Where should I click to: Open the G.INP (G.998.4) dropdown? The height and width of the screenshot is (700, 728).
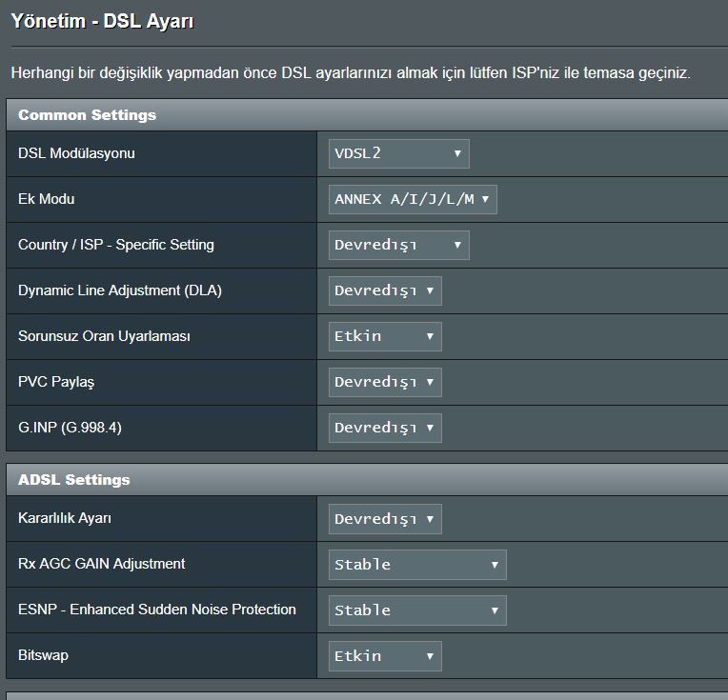pos(385,428)
